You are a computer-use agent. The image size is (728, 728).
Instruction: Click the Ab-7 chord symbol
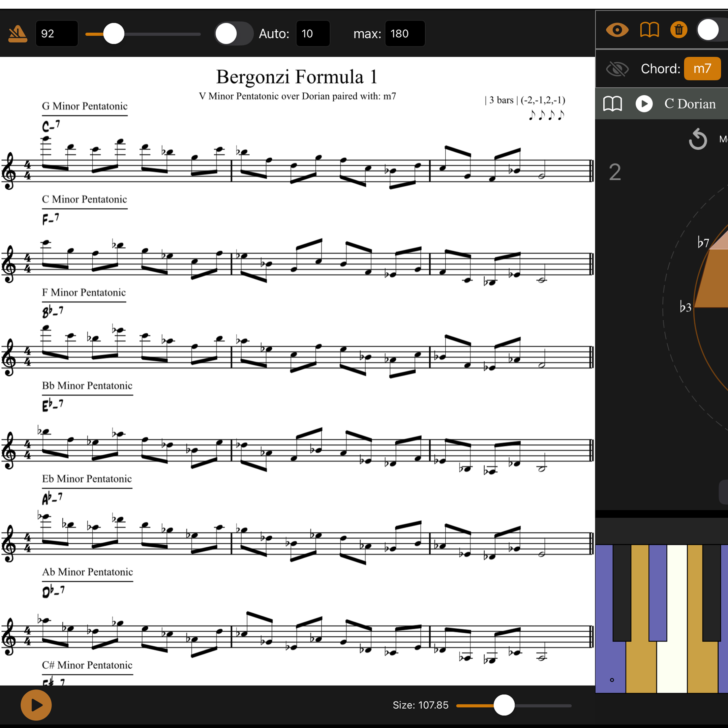52,498
